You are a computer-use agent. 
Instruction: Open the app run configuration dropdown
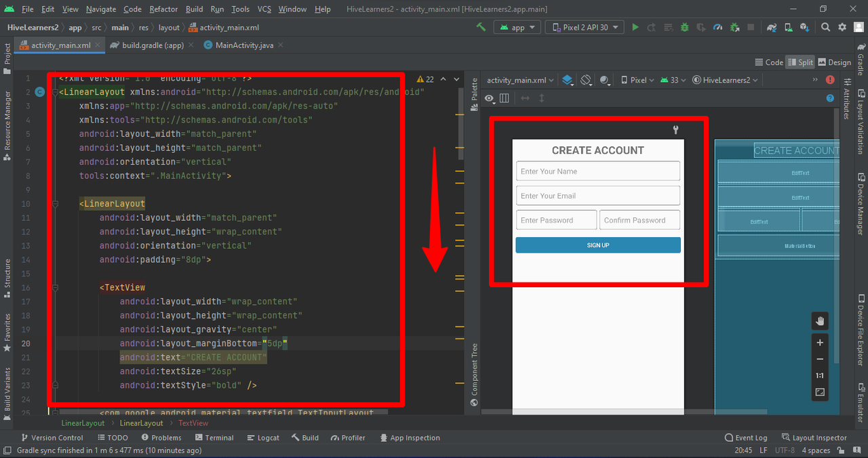(517, 27)
